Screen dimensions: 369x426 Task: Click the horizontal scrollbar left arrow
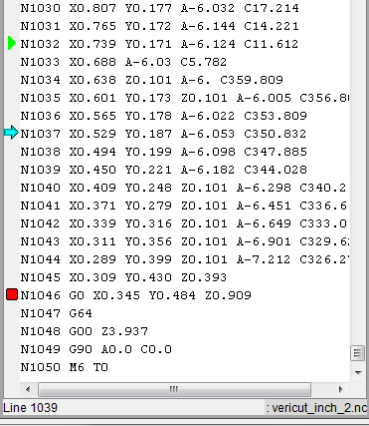point(28,389)
